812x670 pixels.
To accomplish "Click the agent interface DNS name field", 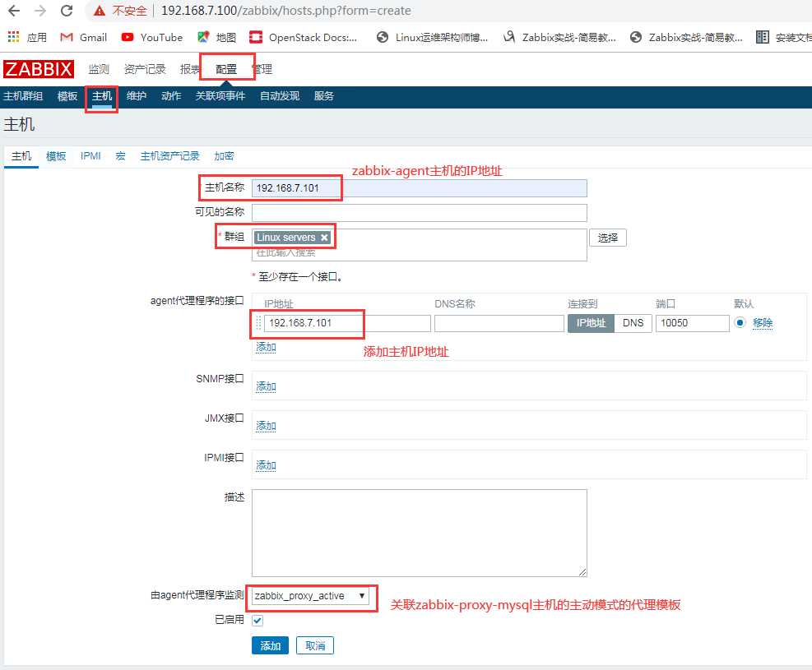I will (x=499, y=323).
